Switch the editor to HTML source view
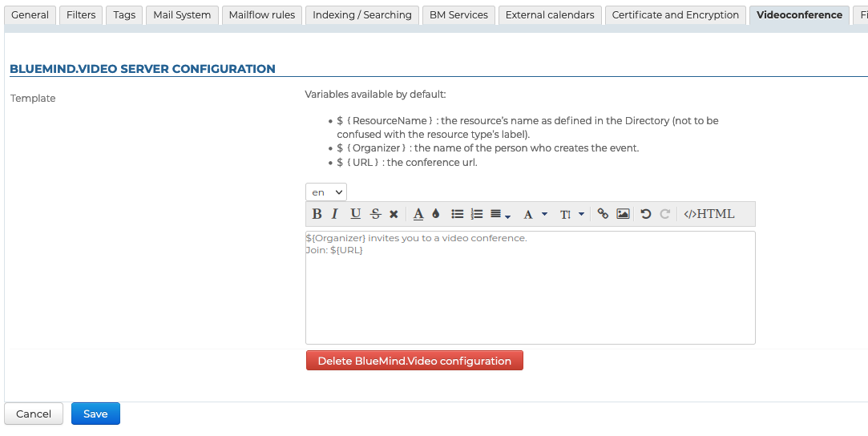The image size is (868, 436). [709, 214]
